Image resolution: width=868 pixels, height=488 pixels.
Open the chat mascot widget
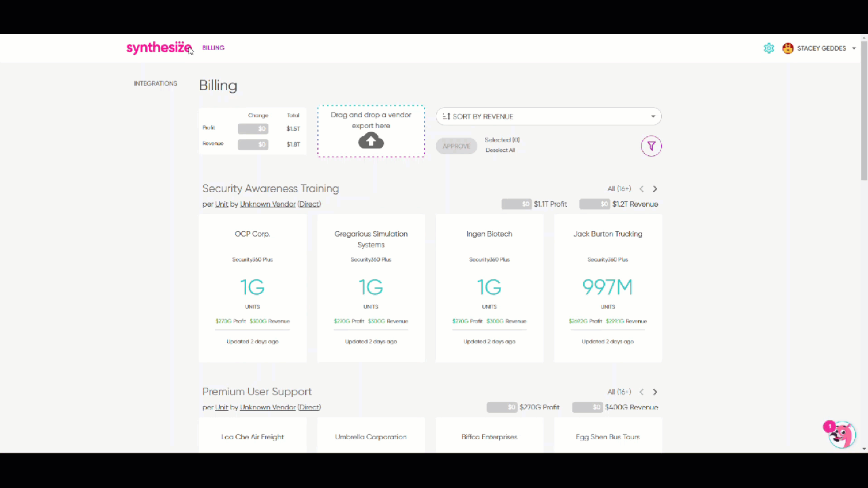click(x=842, y=434)
